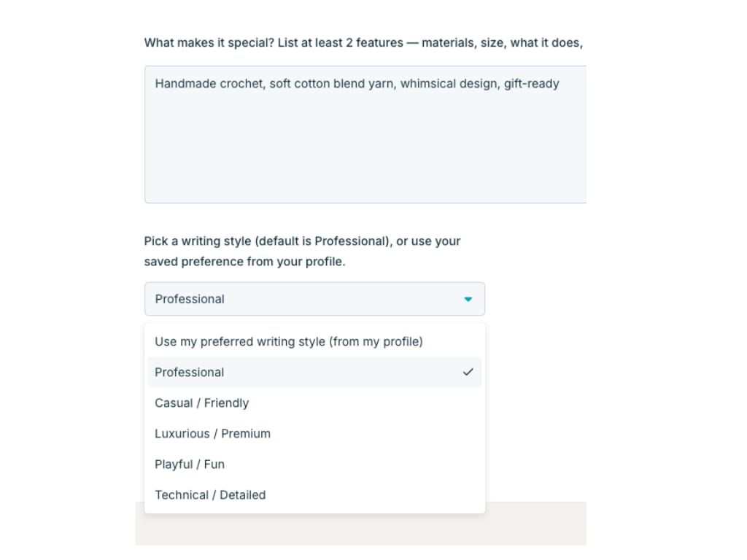This screenshot has width=747, height=560.
Task: Click 'Professional' text in the closed select field
Action: point(190,299)
